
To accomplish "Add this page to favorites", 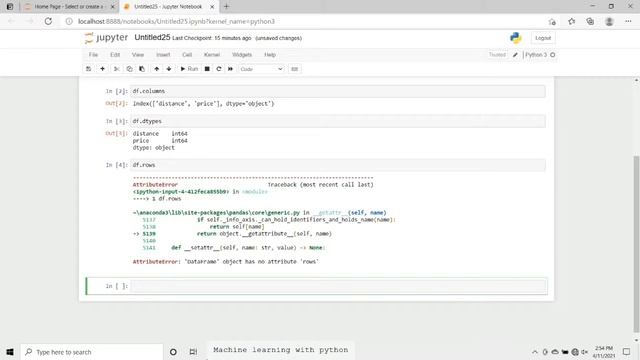I will click(x=552, y=21).
